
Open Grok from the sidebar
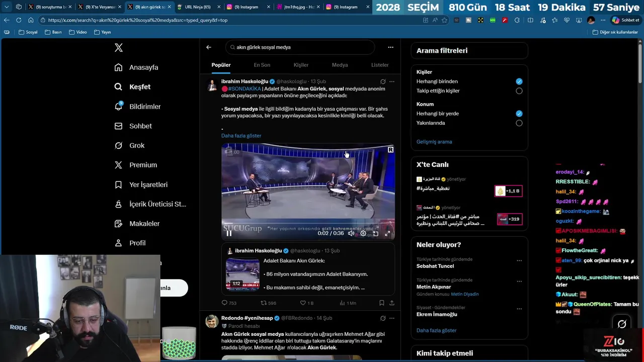coord(129,146)
